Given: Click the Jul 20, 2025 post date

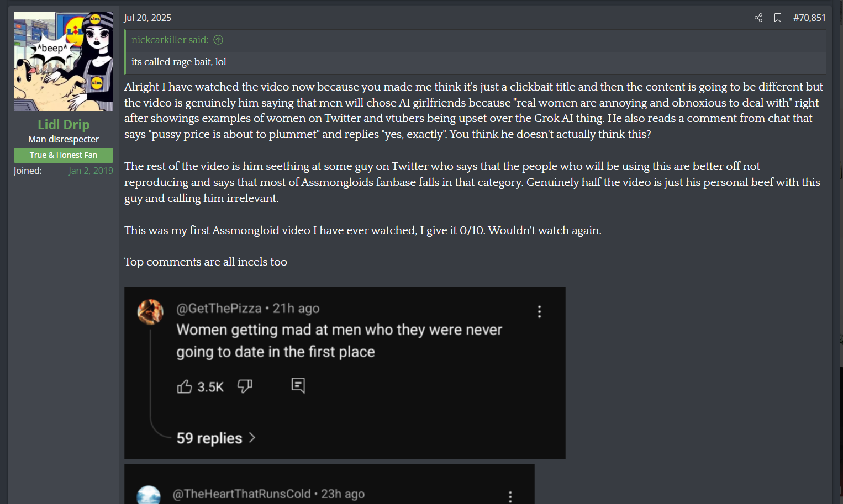Looking at the screenshot, I should tap(147, 18).
